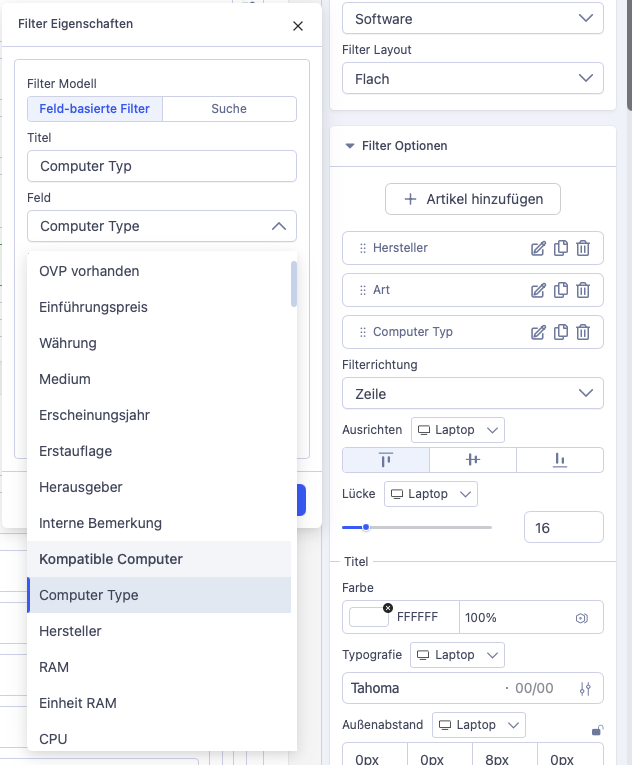
Task: Delete the Computer Typ filter item
Action: point(583,332)
